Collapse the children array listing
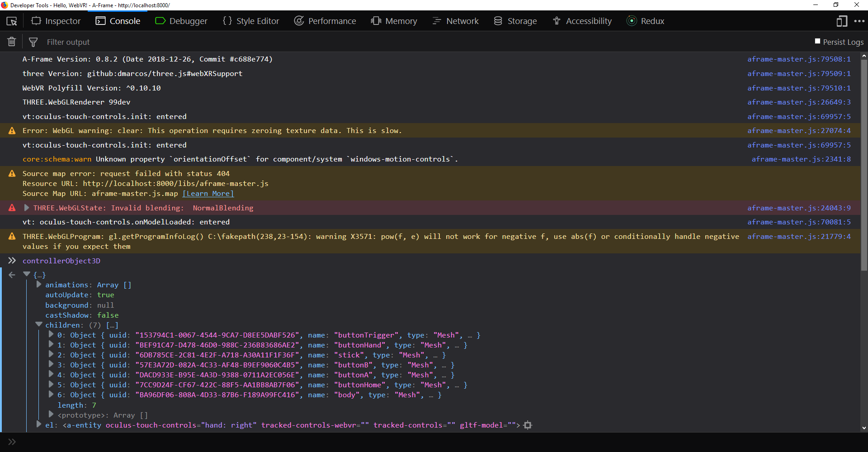Viewport: 868px width, 452px height. tap(39, 324)
